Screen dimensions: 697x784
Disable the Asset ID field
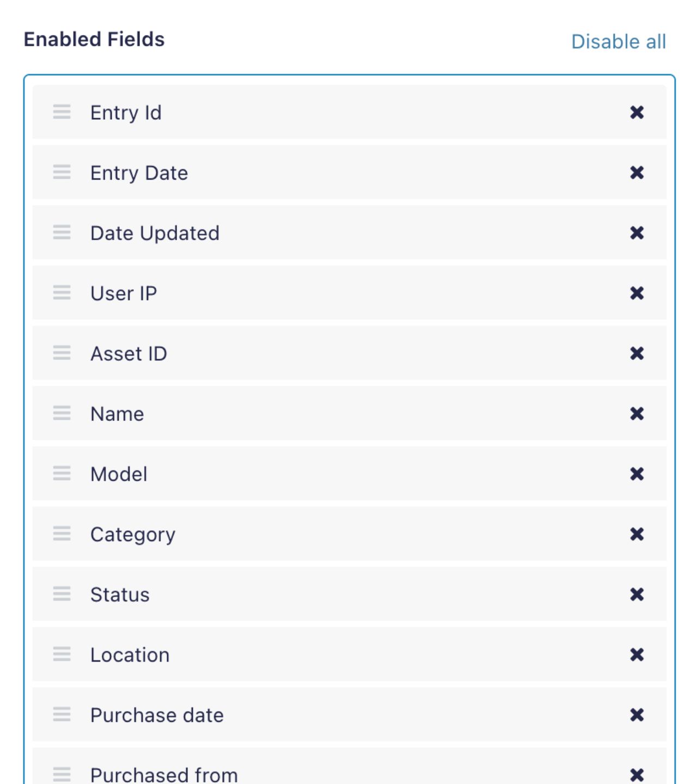637,353
